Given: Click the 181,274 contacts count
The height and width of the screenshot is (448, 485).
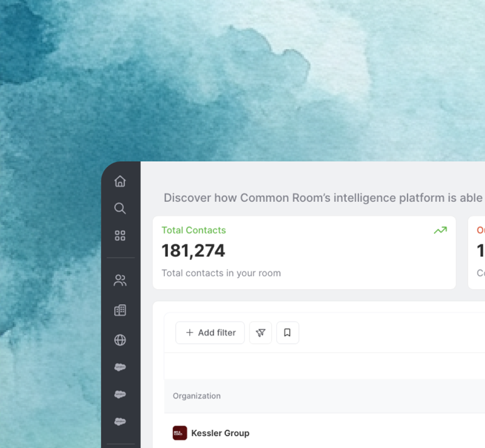Looking at the screenshot, I should click(x=193, y=250).
